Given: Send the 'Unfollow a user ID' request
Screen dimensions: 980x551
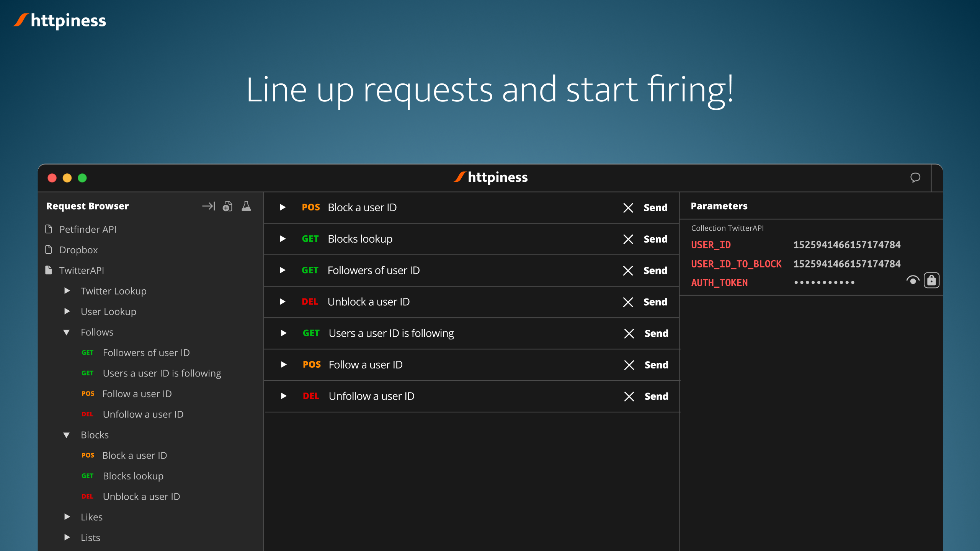Looking at the screenshot, I should (x=656, y=396).
